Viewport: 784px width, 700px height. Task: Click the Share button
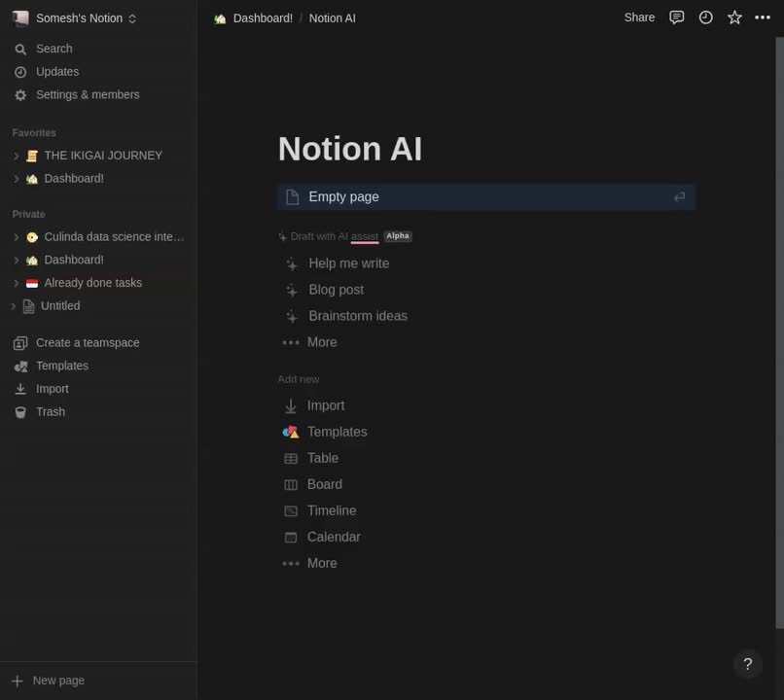639,18
